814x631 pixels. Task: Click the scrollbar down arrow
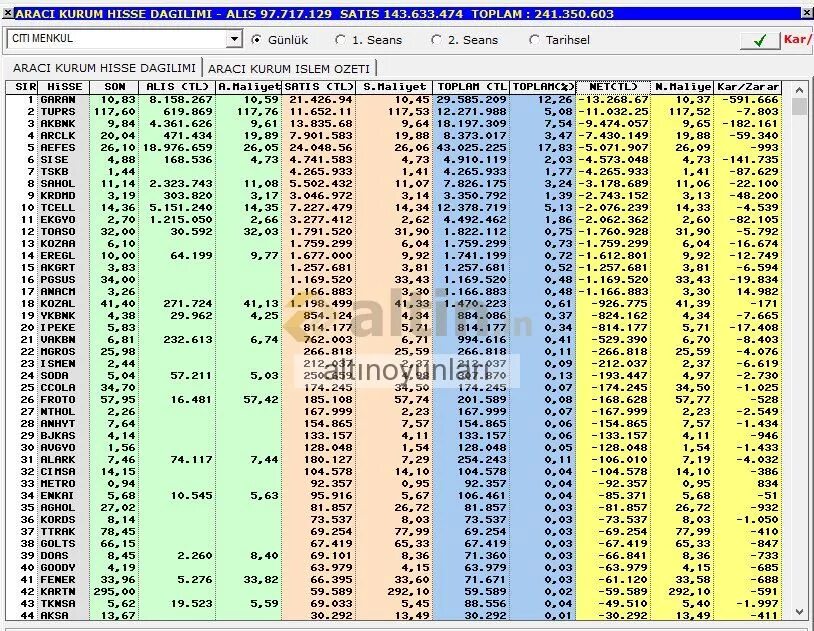coord(799,612)
